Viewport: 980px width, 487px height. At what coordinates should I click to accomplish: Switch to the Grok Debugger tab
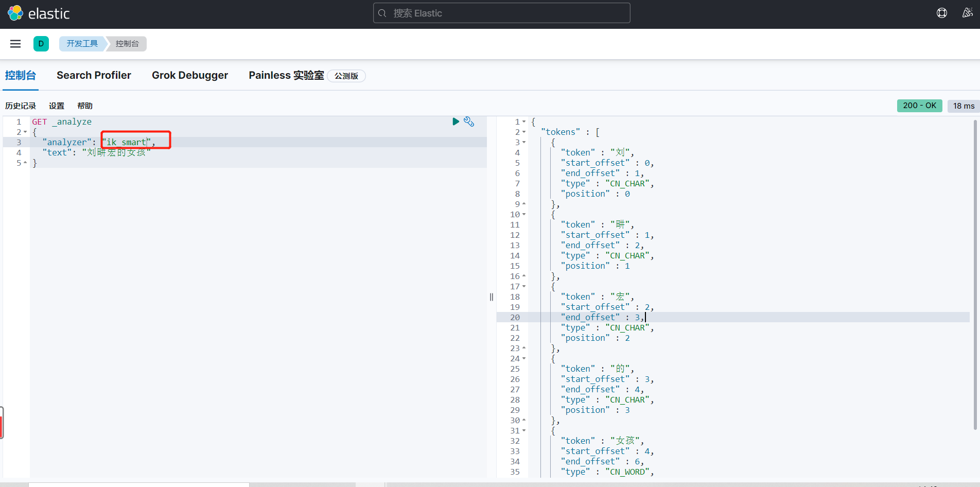(190, 76)
